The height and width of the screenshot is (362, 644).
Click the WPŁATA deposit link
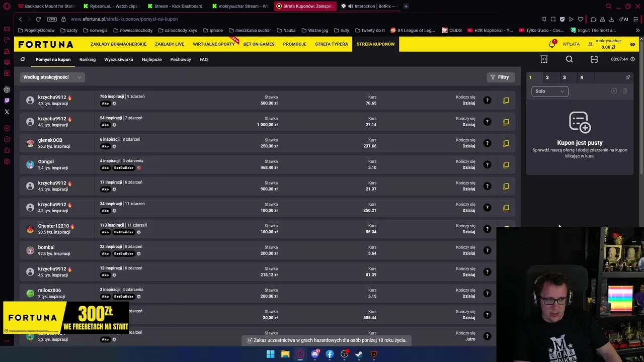pos(571,44)
